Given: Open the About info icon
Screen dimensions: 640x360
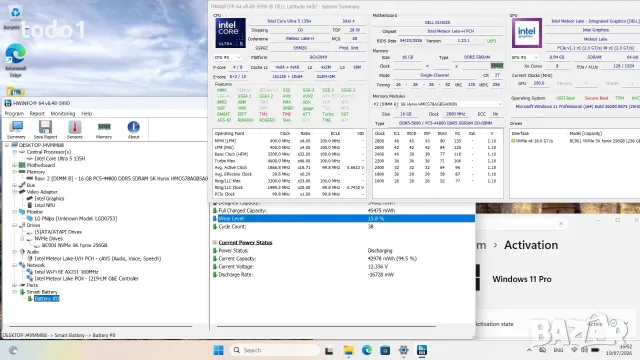Looking at the screenshot, I should 133,130.
